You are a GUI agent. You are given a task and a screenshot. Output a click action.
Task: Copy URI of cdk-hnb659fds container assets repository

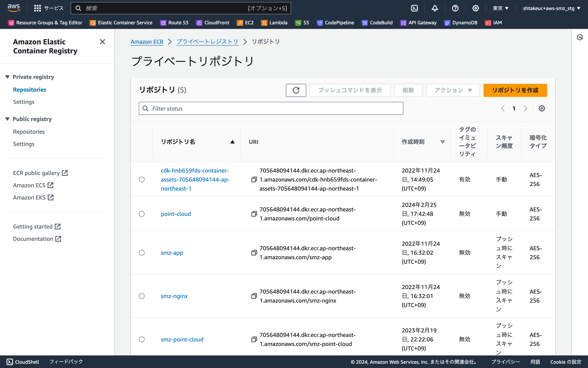(254, 179)
